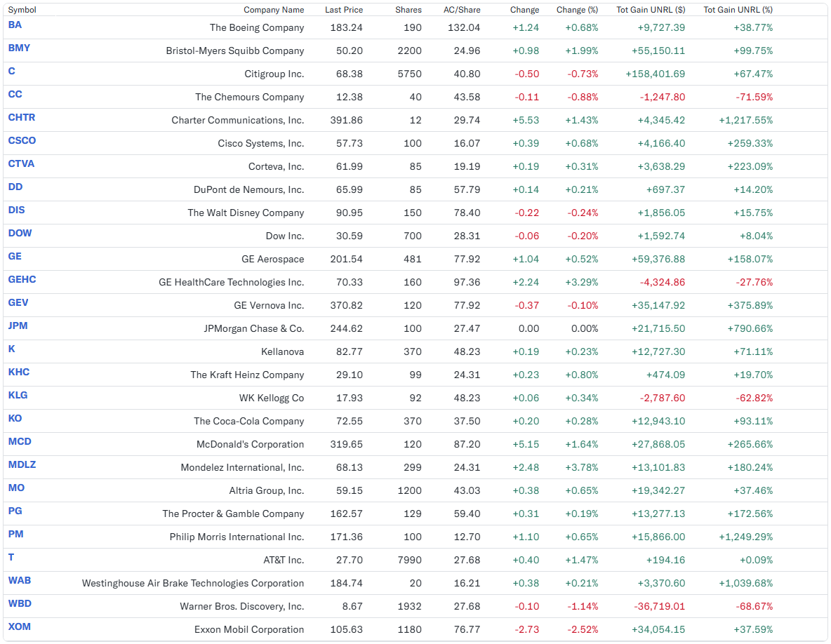Select Chemours' AC/Share value 43.58

point(467,98)
